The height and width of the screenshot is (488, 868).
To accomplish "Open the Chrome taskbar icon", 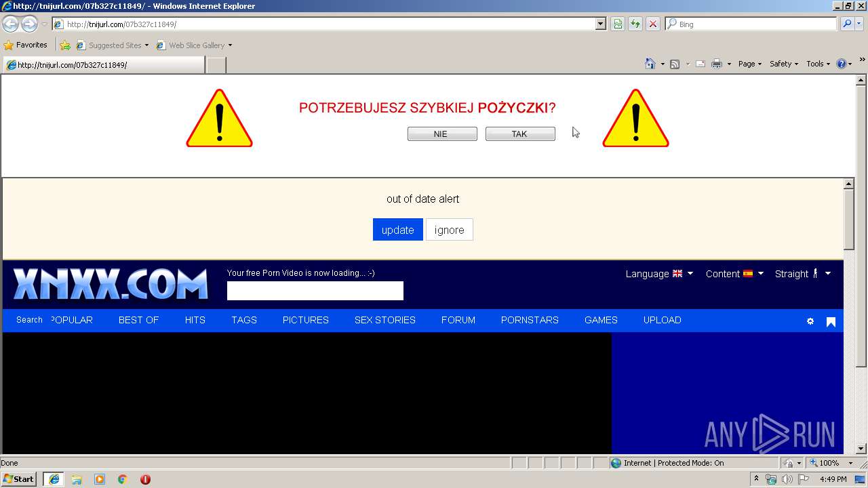I will click(123, 479).
